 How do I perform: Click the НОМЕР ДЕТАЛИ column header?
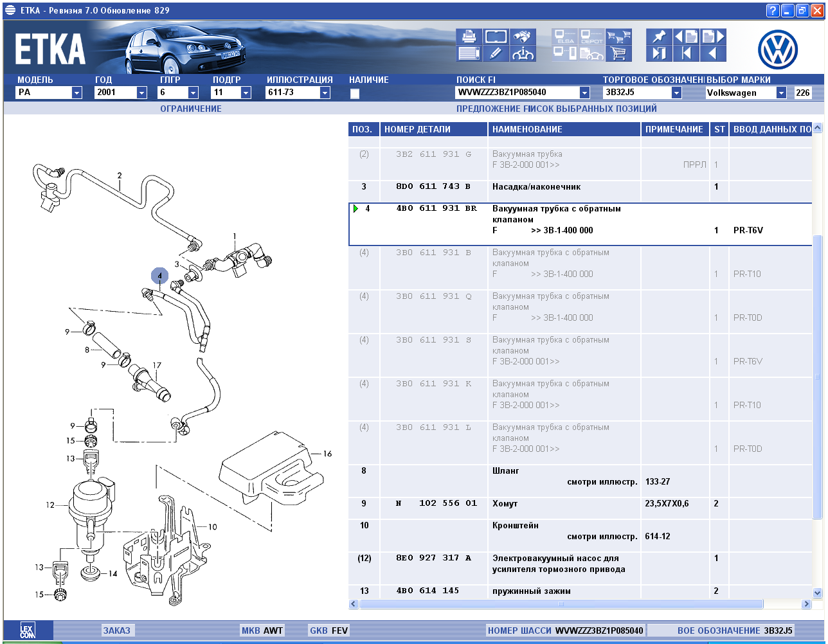point(434,129)
